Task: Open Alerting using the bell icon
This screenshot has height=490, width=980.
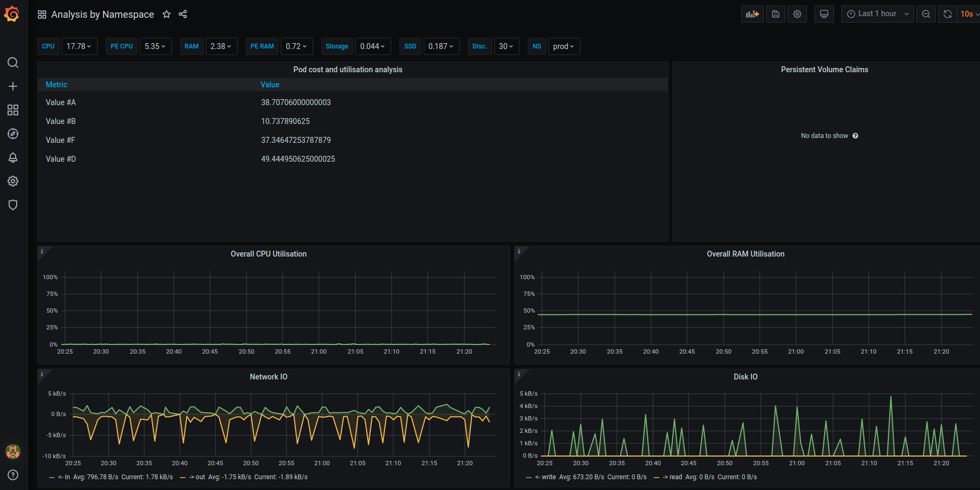Action: click(13, 157)
